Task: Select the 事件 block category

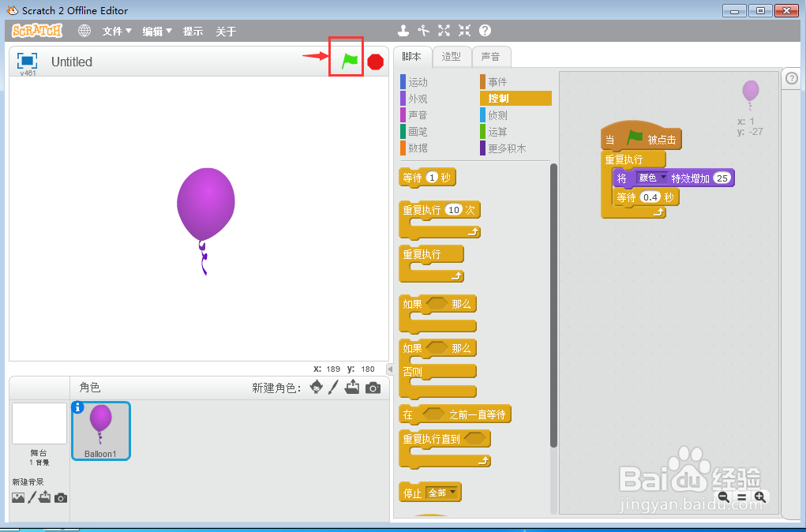Action: (498, 81)
